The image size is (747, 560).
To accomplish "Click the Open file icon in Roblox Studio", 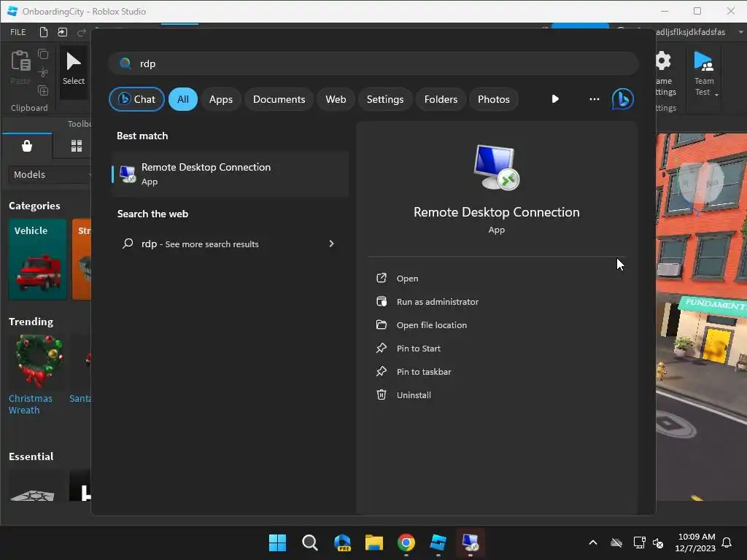I will (x=63, y=32).
